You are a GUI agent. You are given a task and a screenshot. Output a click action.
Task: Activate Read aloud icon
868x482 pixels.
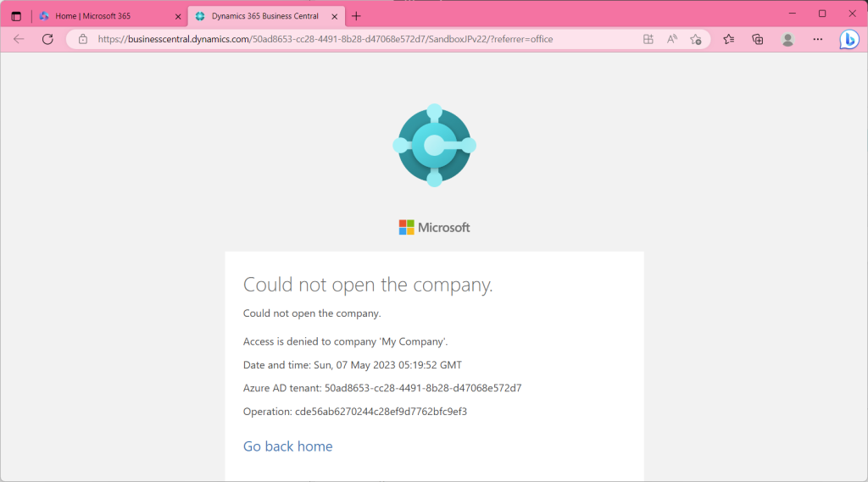coord(672,39)
